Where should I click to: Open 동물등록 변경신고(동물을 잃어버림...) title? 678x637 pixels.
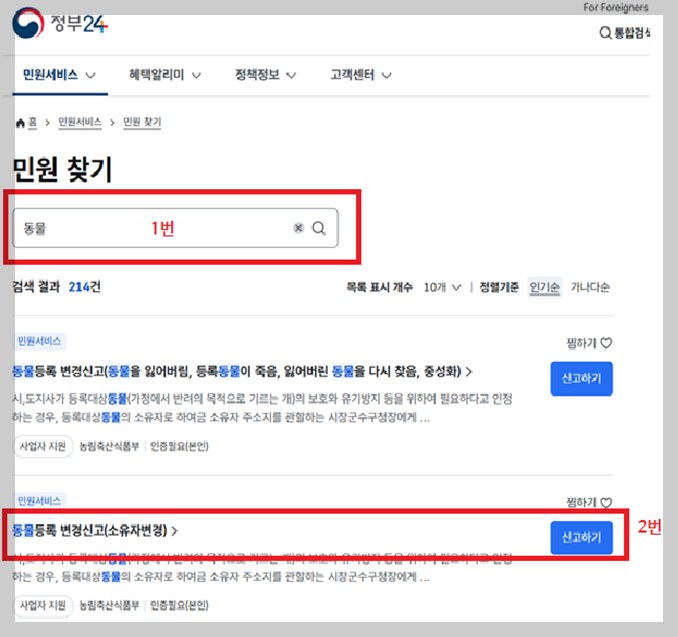[242, 371]
